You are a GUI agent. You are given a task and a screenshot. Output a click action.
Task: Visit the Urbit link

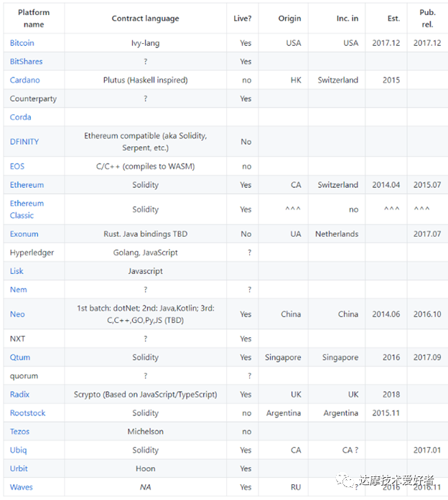(19, 468)
